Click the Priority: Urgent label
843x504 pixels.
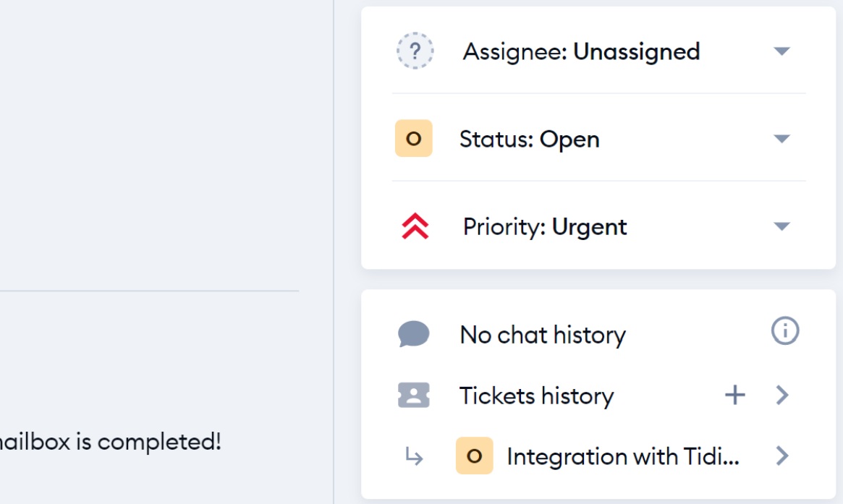click(545, 227)
